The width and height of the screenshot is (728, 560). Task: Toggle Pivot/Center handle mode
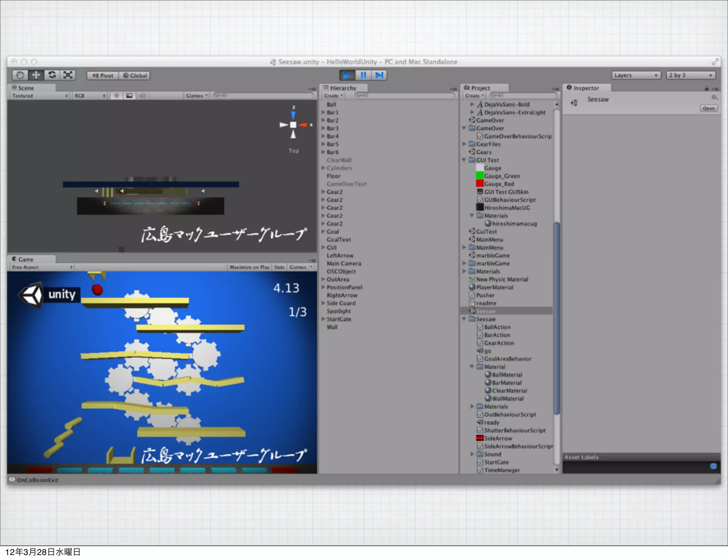(103, 76)
